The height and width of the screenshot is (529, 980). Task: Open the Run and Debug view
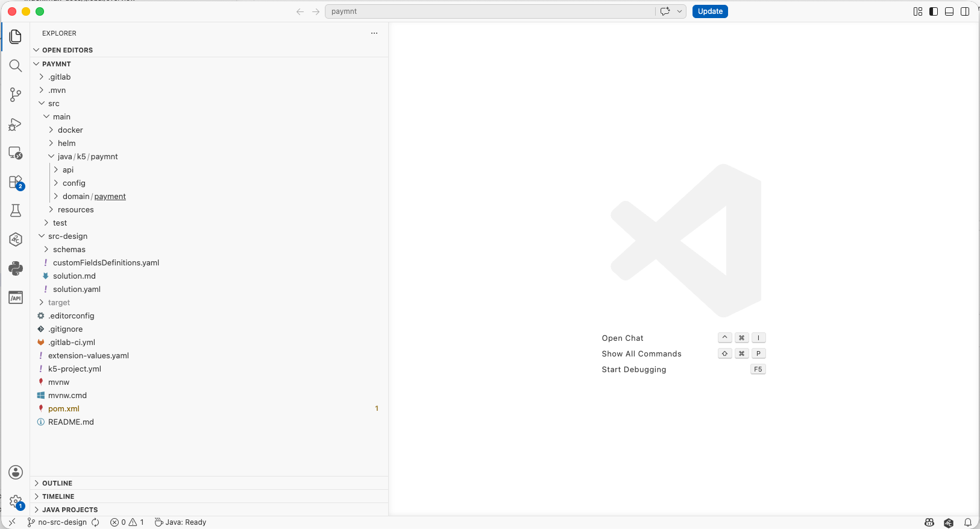16,124
